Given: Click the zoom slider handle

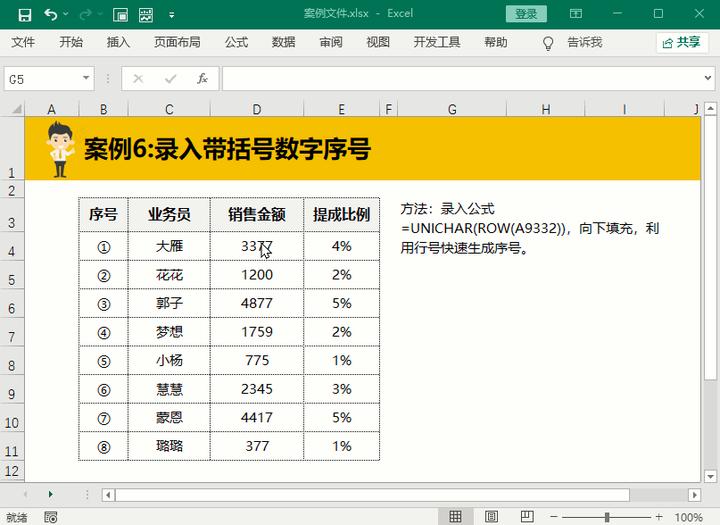Looking at the screenshot, I should coord(607,517).
